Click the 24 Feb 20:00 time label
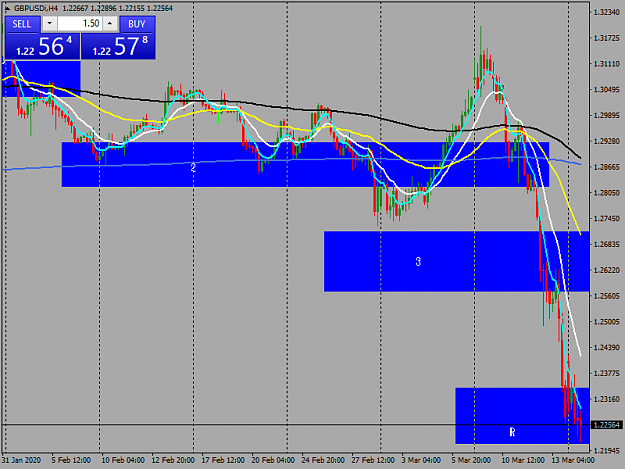The height and width of the screenshot is (469, 625). [x=323, y=460]
